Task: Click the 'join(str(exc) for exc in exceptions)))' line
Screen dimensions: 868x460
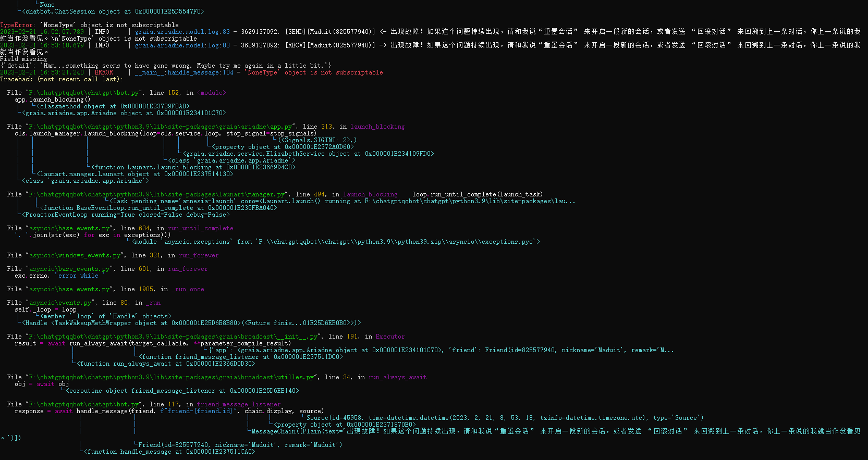Action: pyautogui.click(x=94, y=235)
